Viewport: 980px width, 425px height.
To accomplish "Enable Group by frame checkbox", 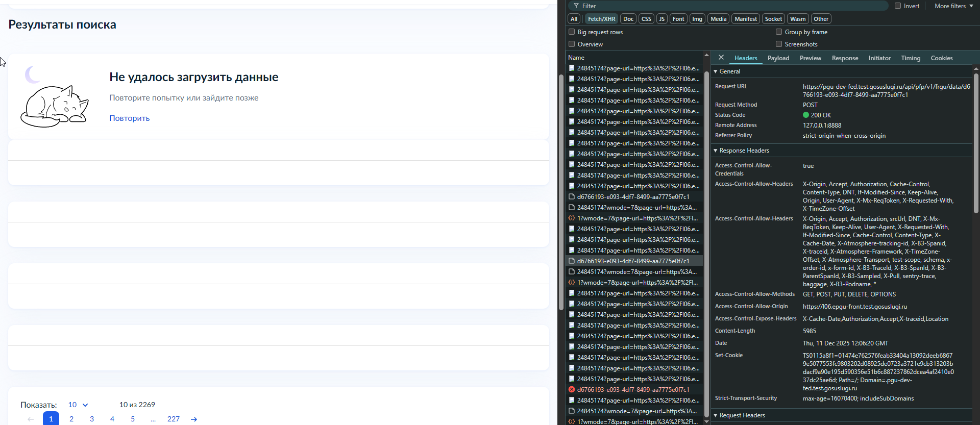I will (779, 32).
